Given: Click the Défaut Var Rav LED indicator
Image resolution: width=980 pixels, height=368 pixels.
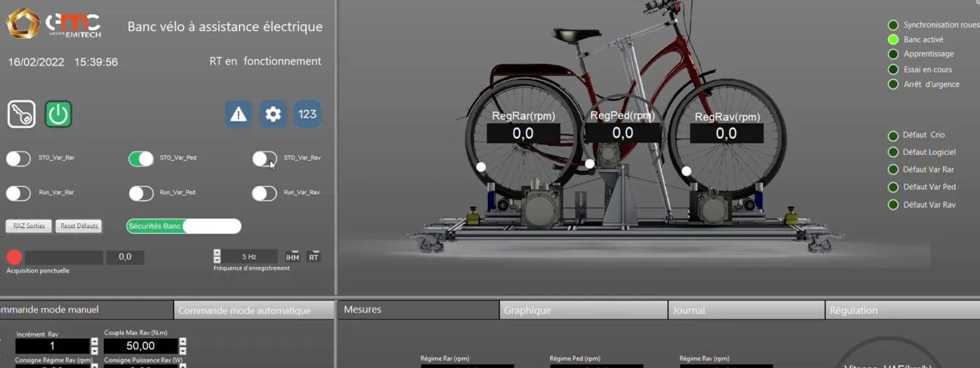Looking at the screenshot, I should tap(893, 205).
